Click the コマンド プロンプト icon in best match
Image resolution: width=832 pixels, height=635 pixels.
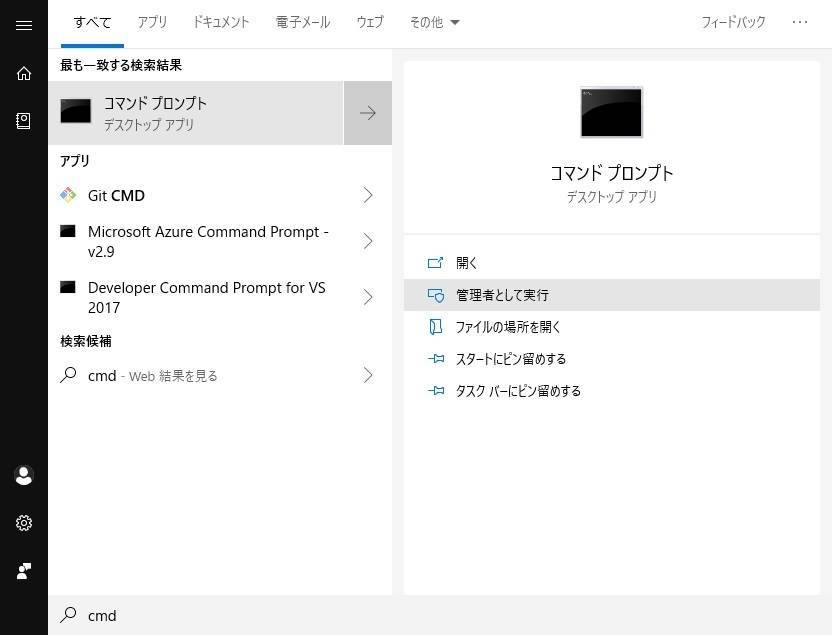(76, 111)
